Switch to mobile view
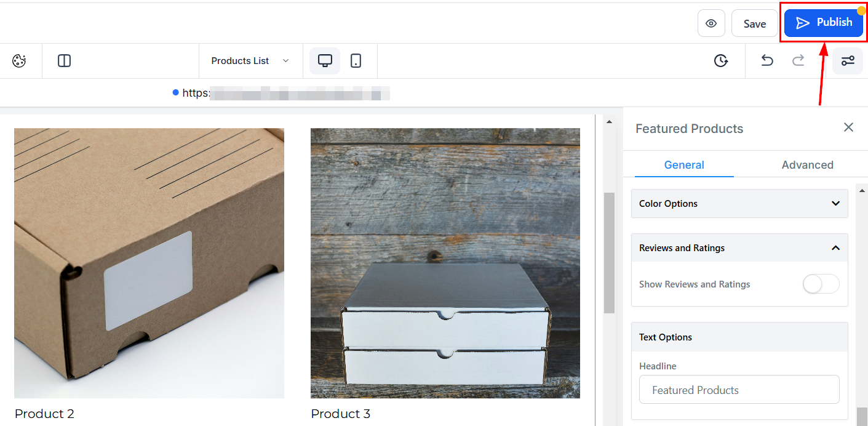This screenshot has width=868, height=426. [356, 61]
